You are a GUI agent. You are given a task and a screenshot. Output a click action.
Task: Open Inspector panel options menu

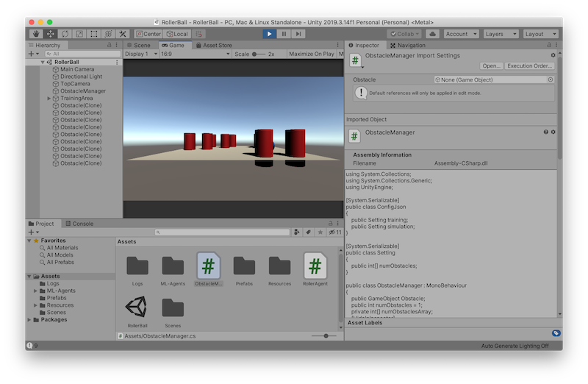pos(556,45)
